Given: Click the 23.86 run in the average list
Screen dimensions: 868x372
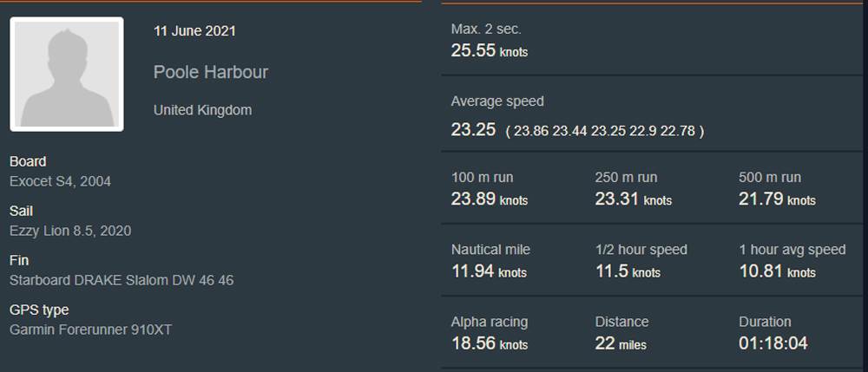Looking at the screenshot, I should tap(531, 131).
